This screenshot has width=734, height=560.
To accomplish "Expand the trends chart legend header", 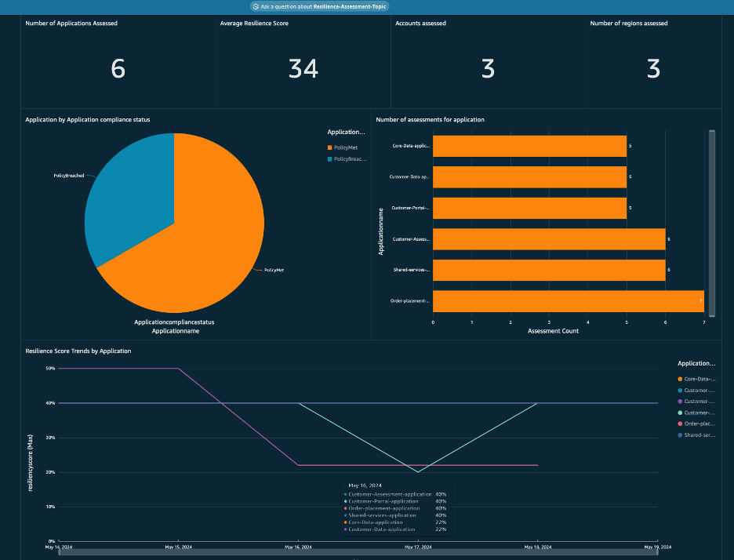I will [695, 362].
